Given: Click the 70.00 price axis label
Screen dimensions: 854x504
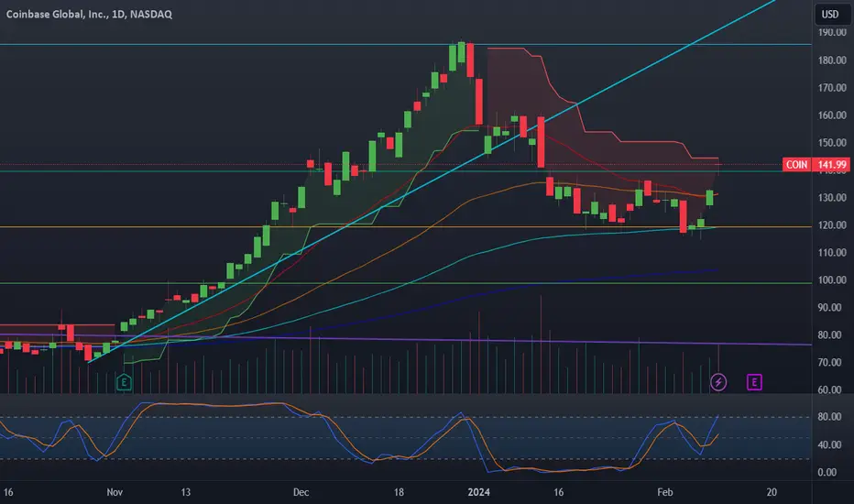Looking at the screenshot, I should 832,362.
